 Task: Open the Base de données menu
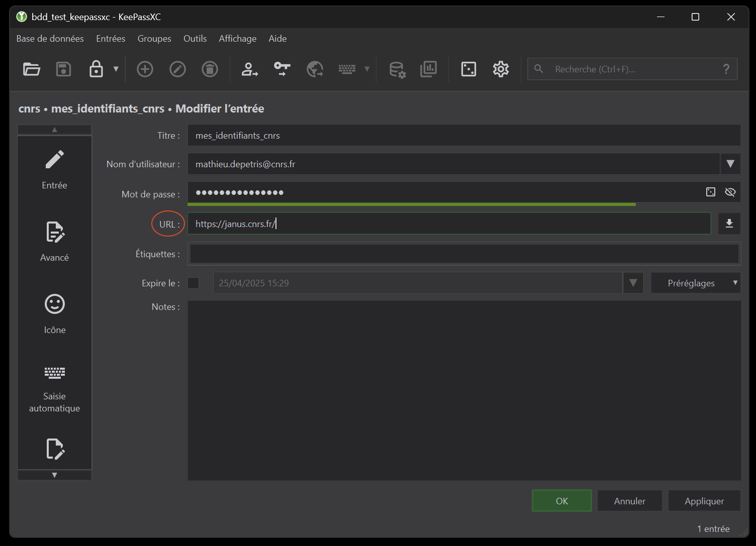pos(50,39)
